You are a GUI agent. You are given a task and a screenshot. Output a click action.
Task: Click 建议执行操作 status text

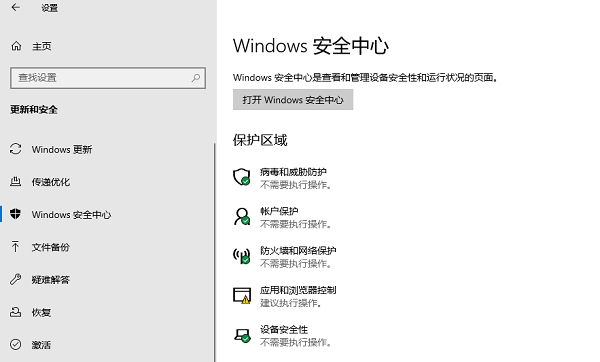click(x=291, y=303)
